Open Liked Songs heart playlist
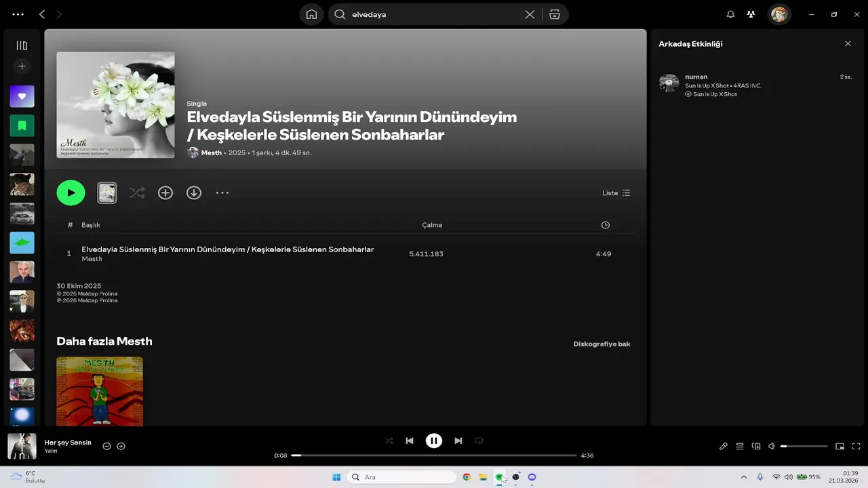Screen dimensions: 868x488 22,96
